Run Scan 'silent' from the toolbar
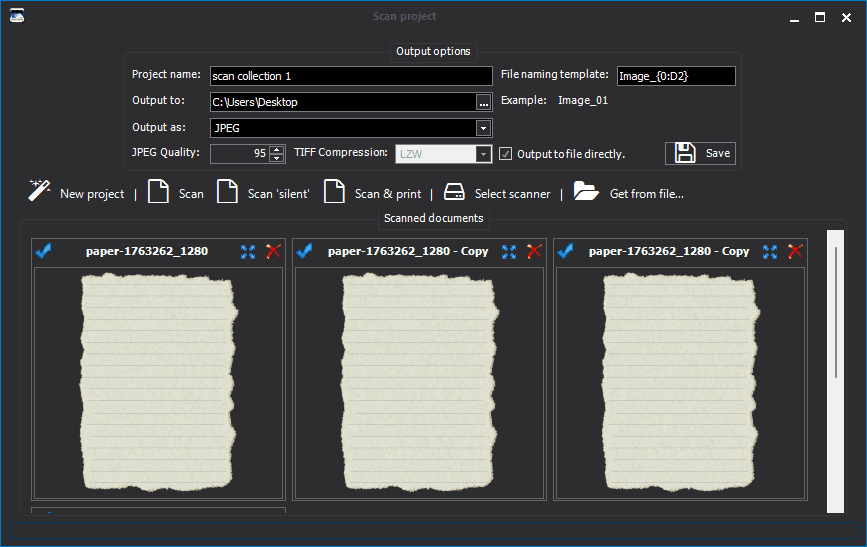Image resolution: width=867 pixels, height=547 pixels. 263,193
